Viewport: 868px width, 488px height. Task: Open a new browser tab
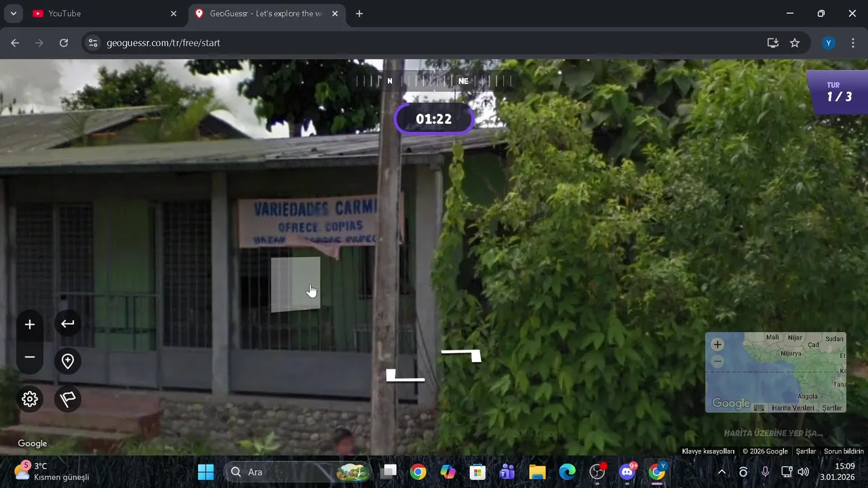point(359,14)
